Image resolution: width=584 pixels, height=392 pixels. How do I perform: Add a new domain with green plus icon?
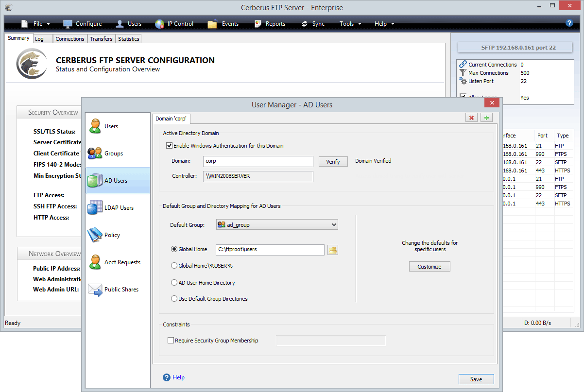click(486, 118)
